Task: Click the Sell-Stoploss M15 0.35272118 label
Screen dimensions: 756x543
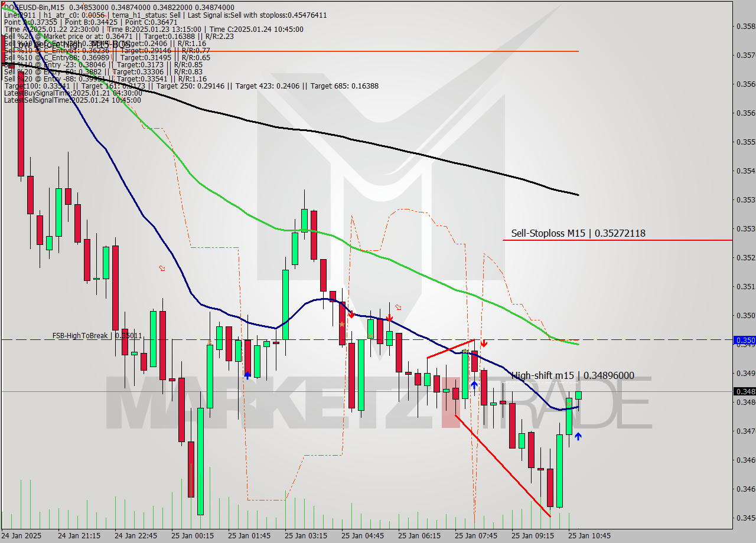Action: 578,233
